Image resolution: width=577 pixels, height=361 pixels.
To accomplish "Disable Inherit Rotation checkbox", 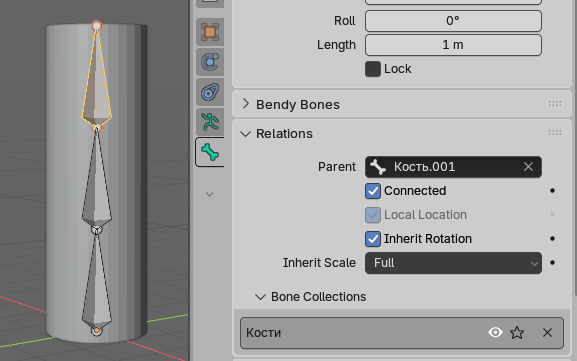I will pyautogui.click(x=373, y=239).
